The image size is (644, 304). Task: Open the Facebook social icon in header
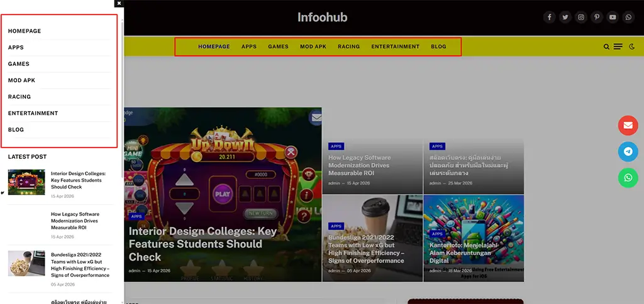(550, 17)
